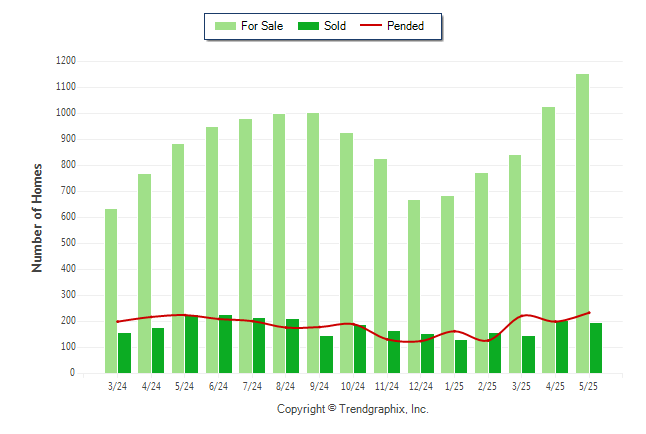The width and height of the screenshot is (646, 434).
Task: Click the Sold bar for 4/24
Action: [x=158, y=351]
